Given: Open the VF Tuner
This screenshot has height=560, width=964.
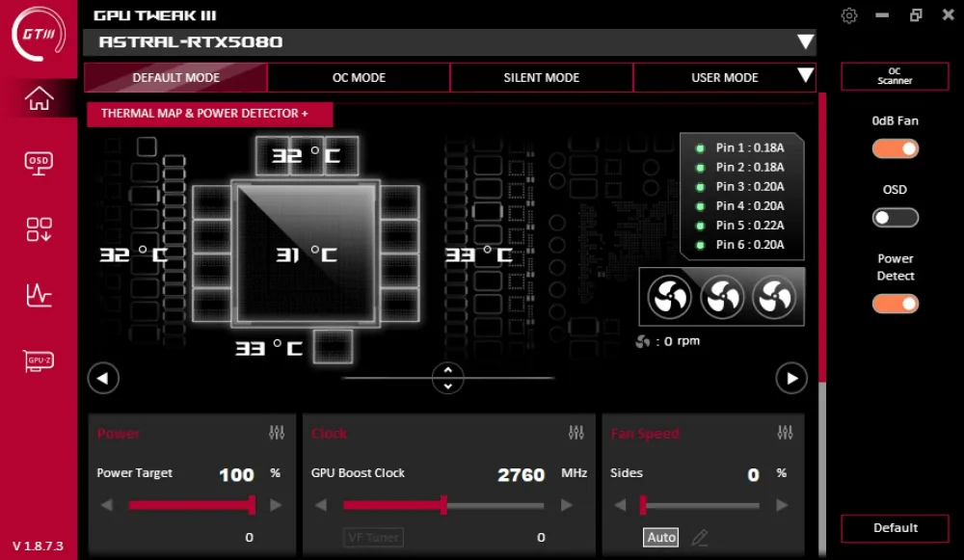Looking at the screenshot, I should click(x=373, y=537).
